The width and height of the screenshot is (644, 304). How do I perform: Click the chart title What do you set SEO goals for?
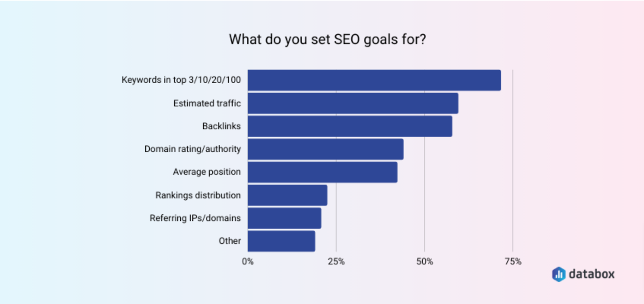click(x=327, y=39)
